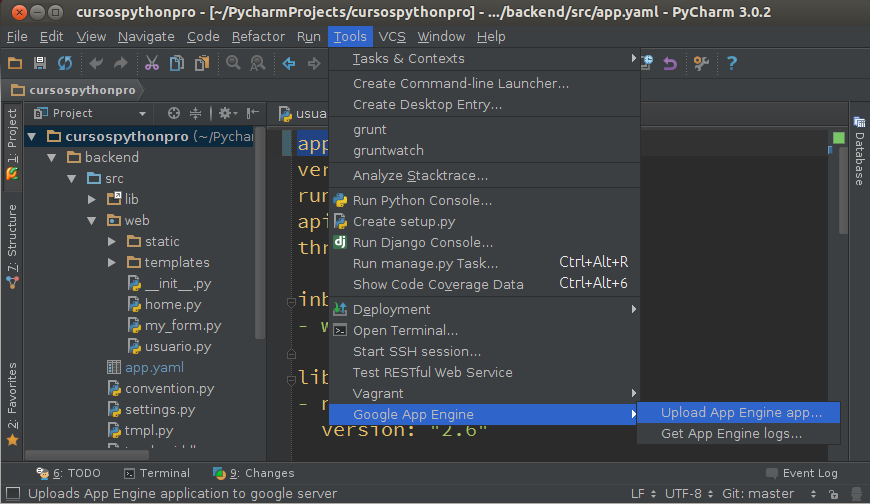The height and width of the screenshot is (504, 870).
Task: Open the UTF-8 encoding dropdown
Action: 689,494
